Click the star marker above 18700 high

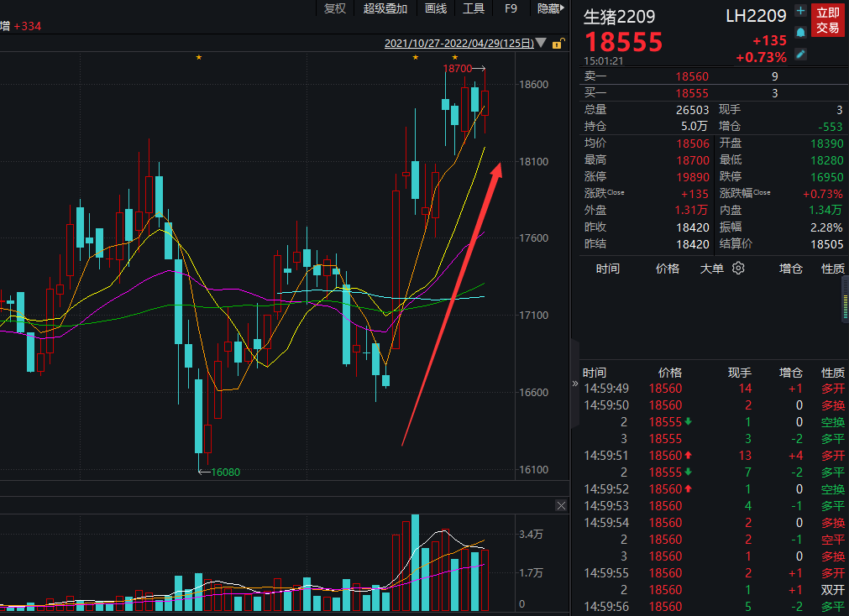[x=454, y=57]
